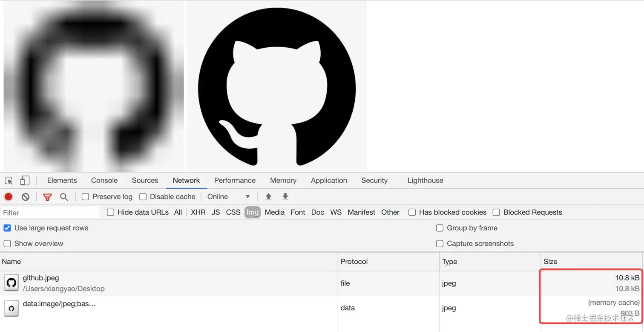Click the (memory cache) size cell
This screenshot has height=332, width=644.
pyautogui.click(x=614, y=303)
